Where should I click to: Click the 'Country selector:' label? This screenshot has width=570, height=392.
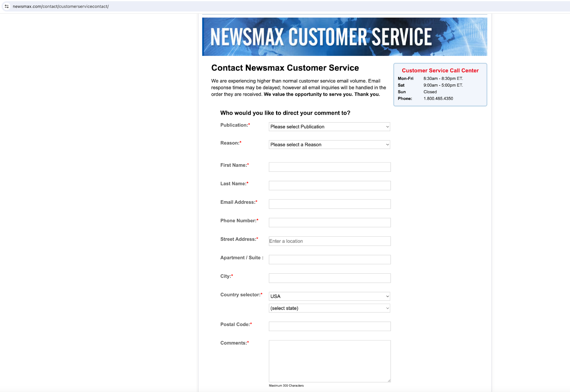click(241, 295)
